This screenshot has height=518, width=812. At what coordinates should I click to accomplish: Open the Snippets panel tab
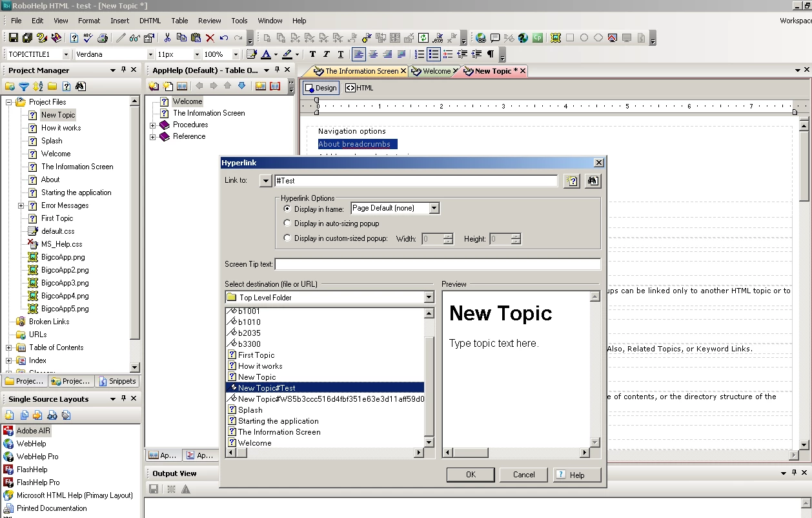point(118,381)
